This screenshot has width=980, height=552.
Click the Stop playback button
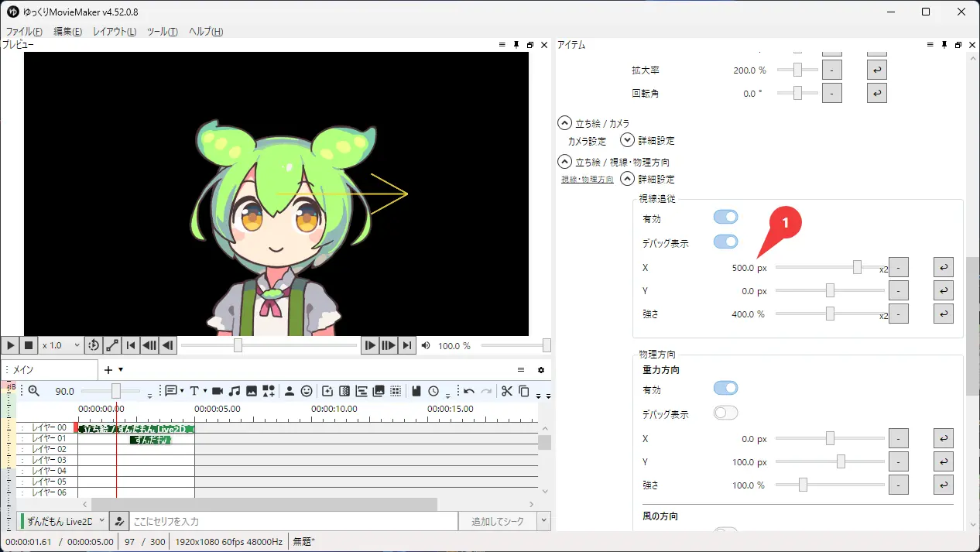coord(29,345)
